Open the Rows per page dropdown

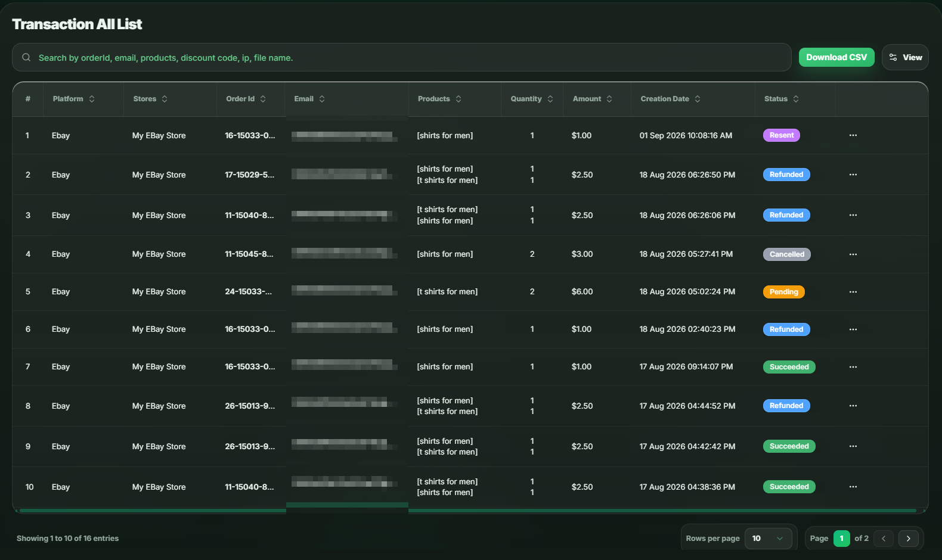768,539
